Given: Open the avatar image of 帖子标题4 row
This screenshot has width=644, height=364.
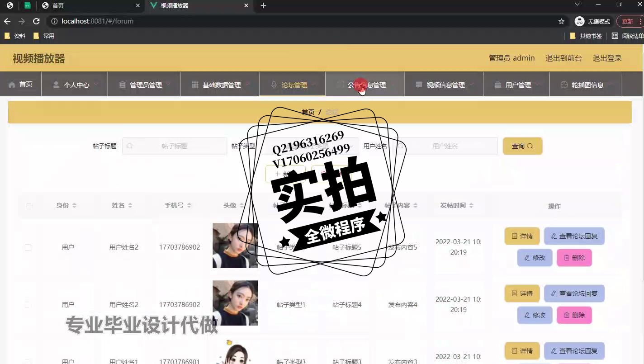Looking at the screenshot, I should coord(235,303).
